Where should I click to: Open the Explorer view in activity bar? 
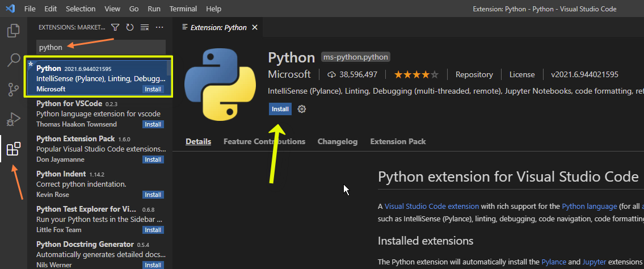(x=14, y=31)
